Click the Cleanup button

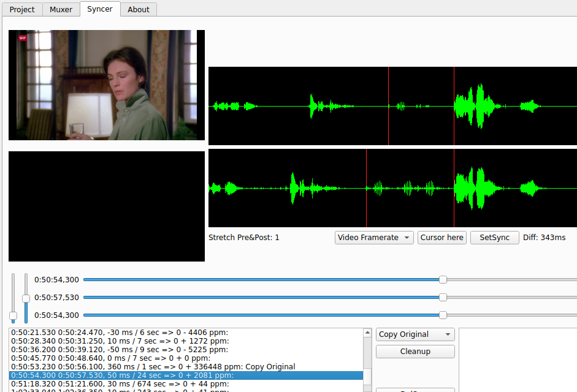click(x=415, y=352)
